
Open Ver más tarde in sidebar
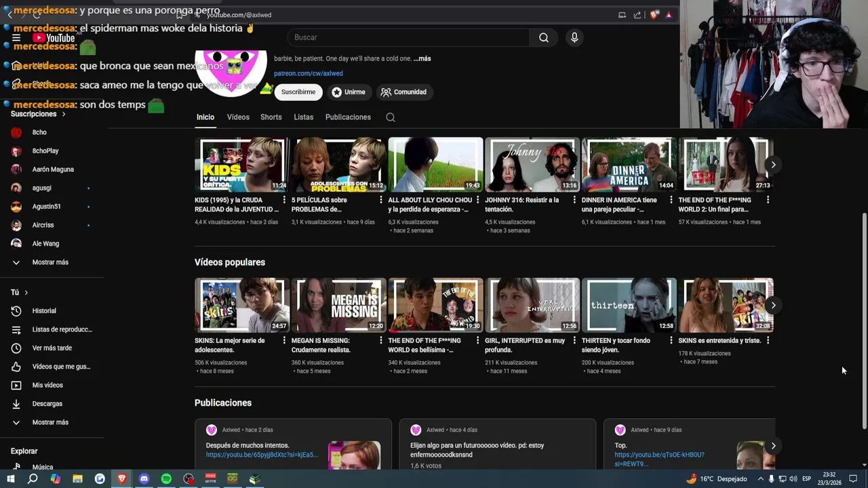(x=52, y=348)
